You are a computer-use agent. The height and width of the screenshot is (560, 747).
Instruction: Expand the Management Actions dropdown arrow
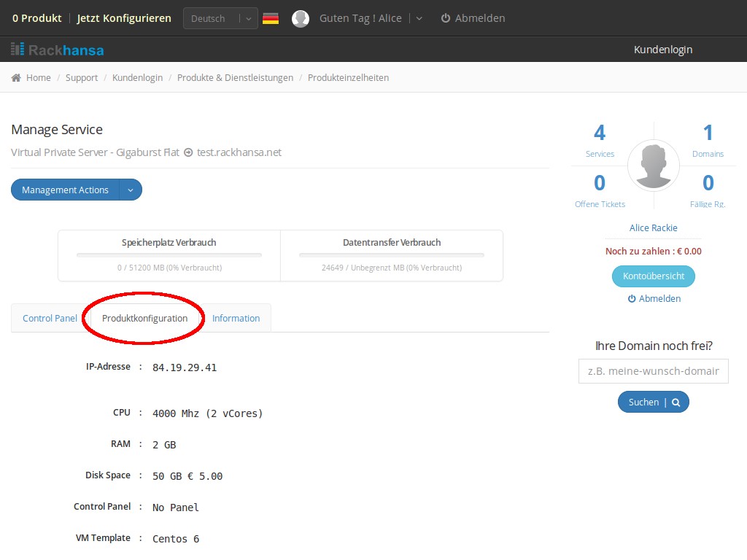pyautogui.click(x=131, y=190)
